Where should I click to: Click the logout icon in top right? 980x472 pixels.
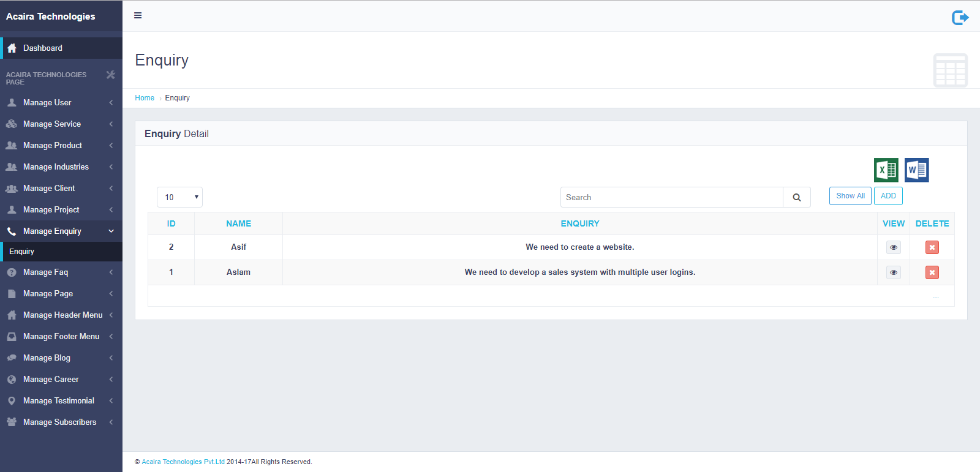(960, 18)
